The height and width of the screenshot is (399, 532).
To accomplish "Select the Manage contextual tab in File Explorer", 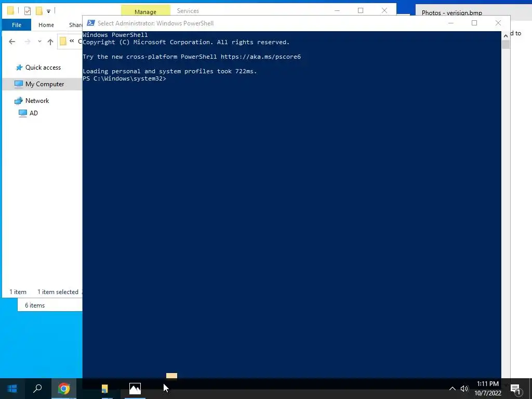I will [x=145, y=11].
